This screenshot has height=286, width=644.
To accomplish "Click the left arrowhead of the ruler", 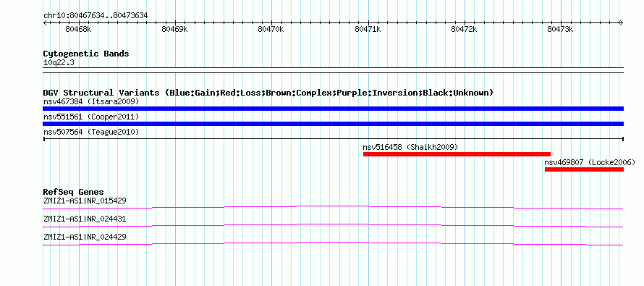I will 45,23.
